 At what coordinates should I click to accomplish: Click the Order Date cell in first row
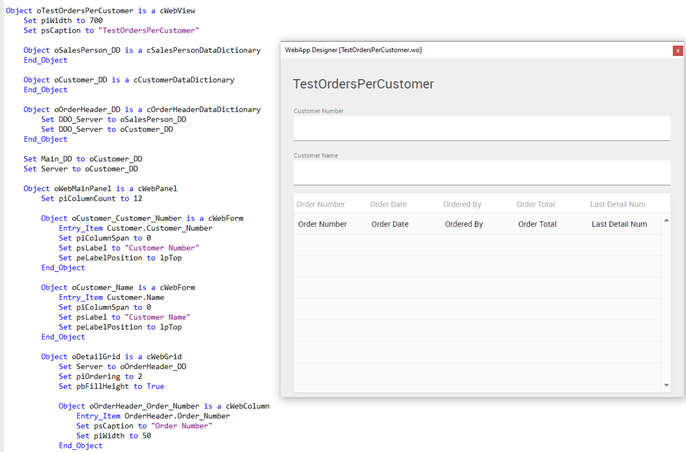(389, 224)
